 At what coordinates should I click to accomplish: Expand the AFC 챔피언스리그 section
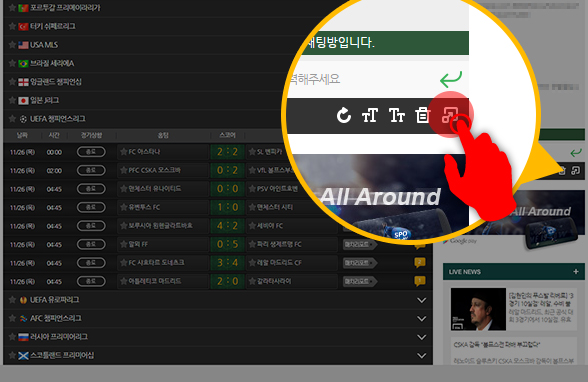[422, 318]
